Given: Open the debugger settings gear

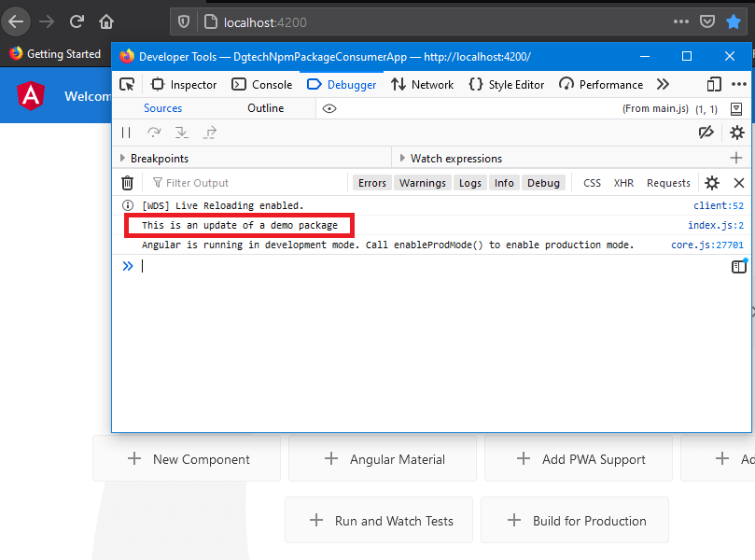Looking at the screenshot, I should (x=736, y=133).
